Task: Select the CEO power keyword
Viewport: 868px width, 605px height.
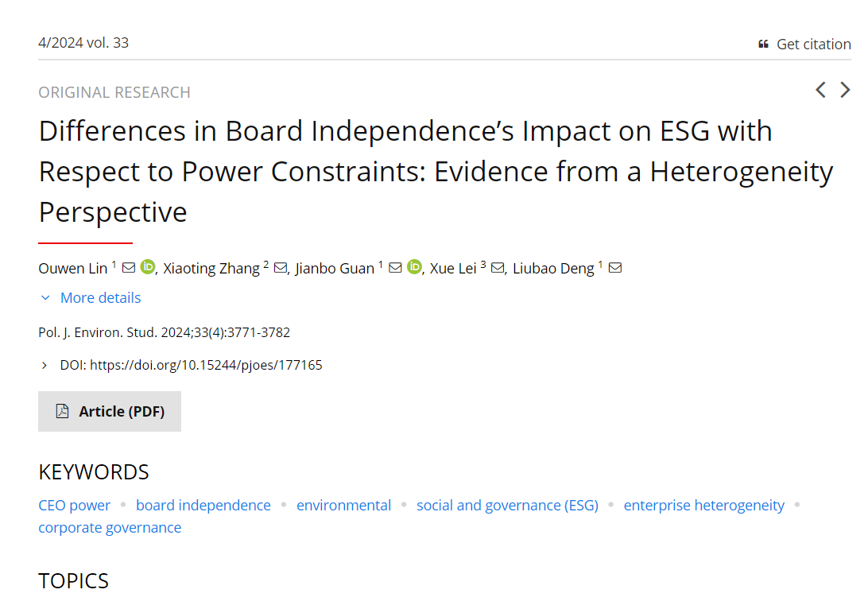Action: pyautogui.click(x=75, y=506)
